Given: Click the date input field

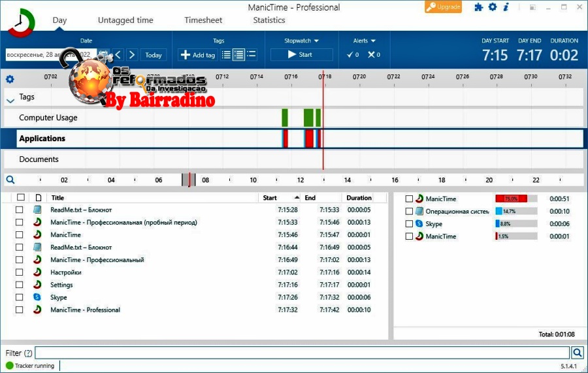Looking at the screenshot, I should 52,55.
